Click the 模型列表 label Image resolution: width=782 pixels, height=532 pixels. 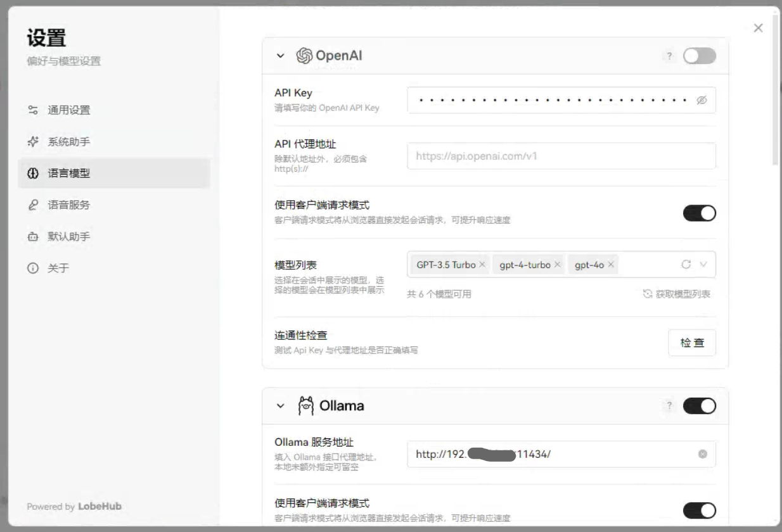pyautogui.click(x=296, y=265)
